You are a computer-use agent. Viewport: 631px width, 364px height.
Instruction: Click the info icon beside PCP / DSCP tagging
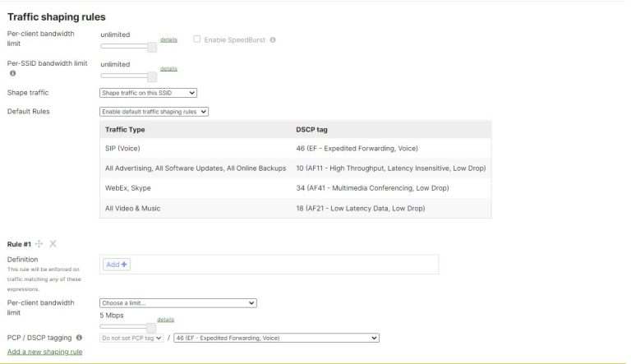[x=79, y=338]
